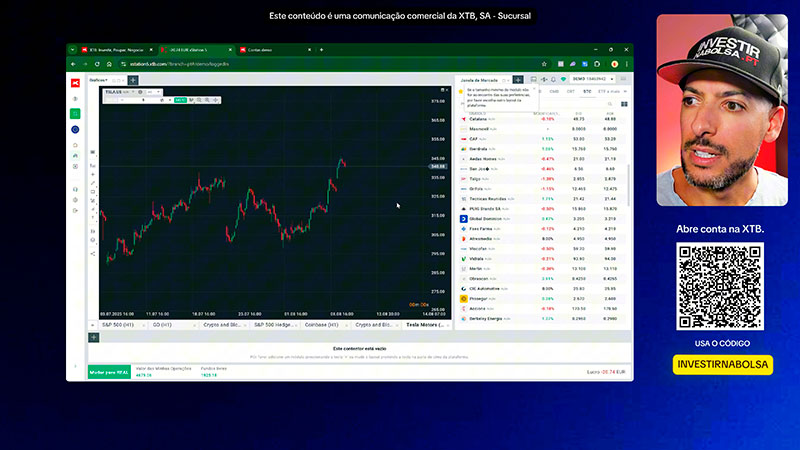Screen dimensions: 800x450
Task: Bookmark the page with the star icon
Action: (544, 64)
